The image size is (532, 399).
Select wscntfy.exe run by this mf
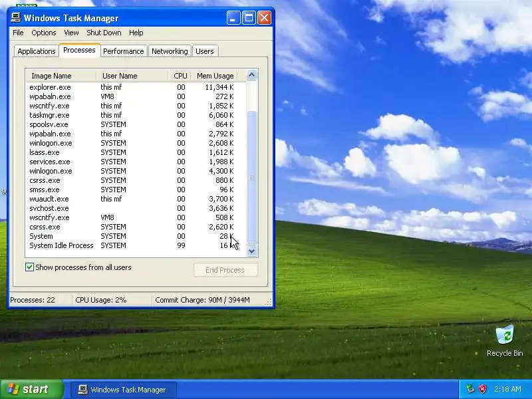(x=136, y=106)
